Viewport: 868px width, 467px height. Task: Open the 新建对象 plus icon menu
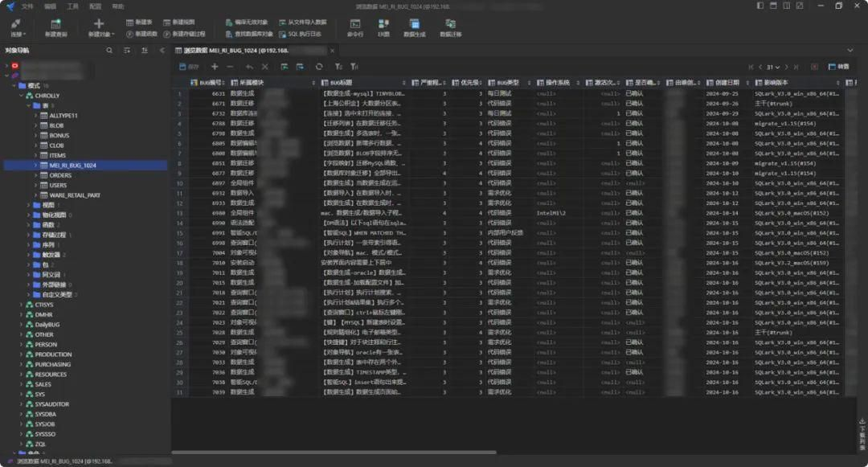100,27
